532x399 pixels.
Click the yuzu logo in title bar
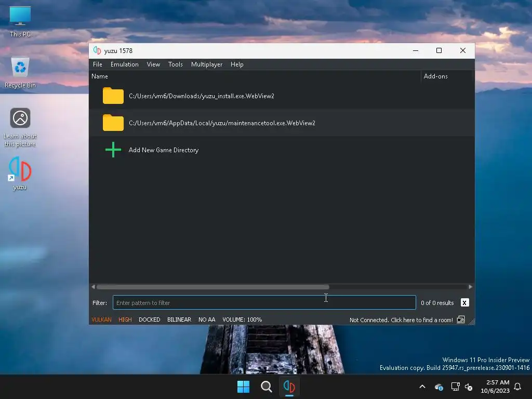pos(97,50)
